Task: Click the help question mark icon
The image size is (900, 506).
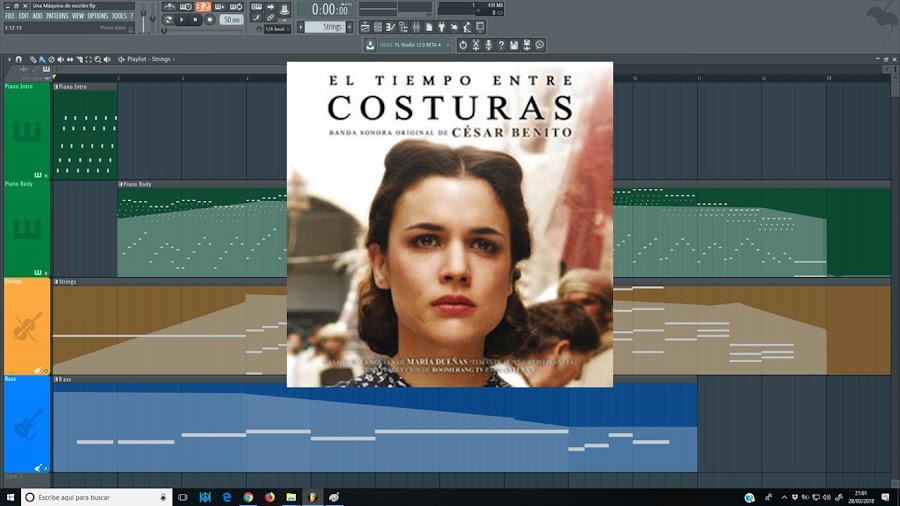Action: pyautogui.click(x=501, y=45)
